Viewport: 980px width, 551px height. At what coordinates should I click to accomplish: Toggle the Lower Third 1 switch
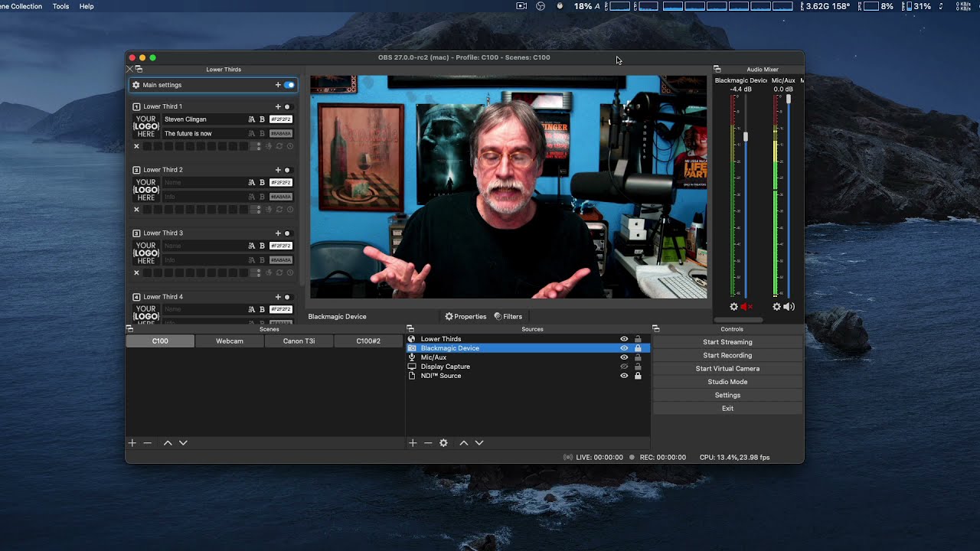pos(288,106)
